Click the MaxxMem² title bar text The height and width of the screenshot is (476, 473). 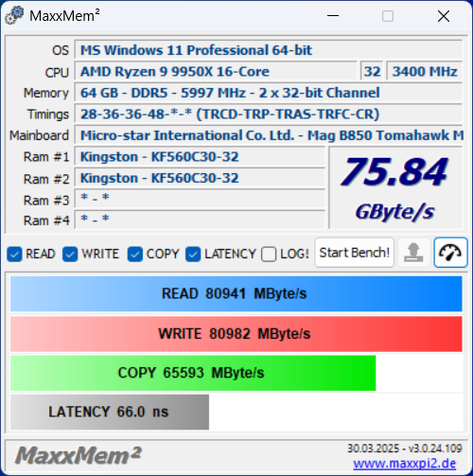(64, 16)
